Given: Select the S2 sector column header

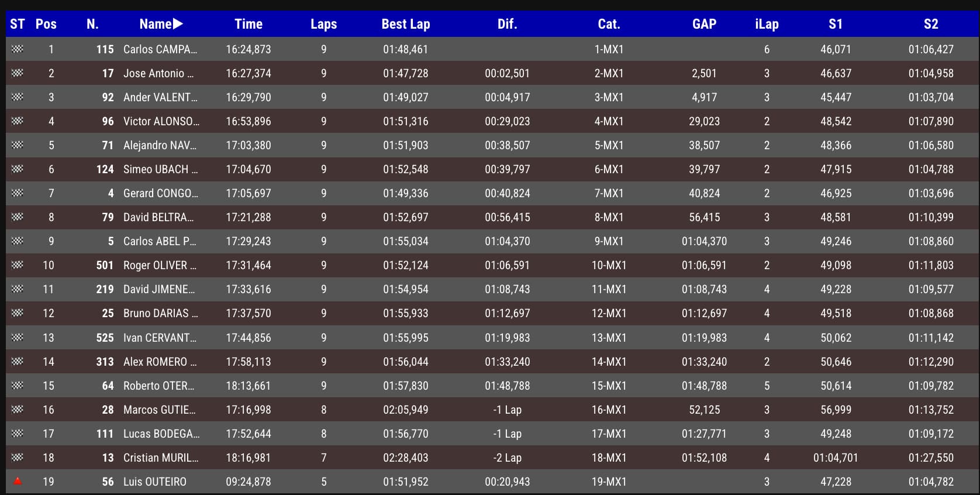Looking at the screenshot, I should [930, 24].
